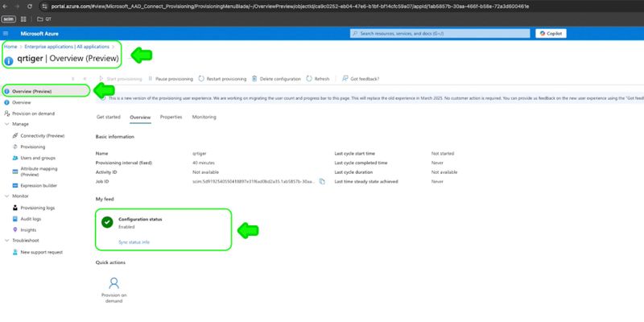The width and height of the screenshot is (644, 322).
Task: Click the Delete configuration trash icon
Action: 254,78
